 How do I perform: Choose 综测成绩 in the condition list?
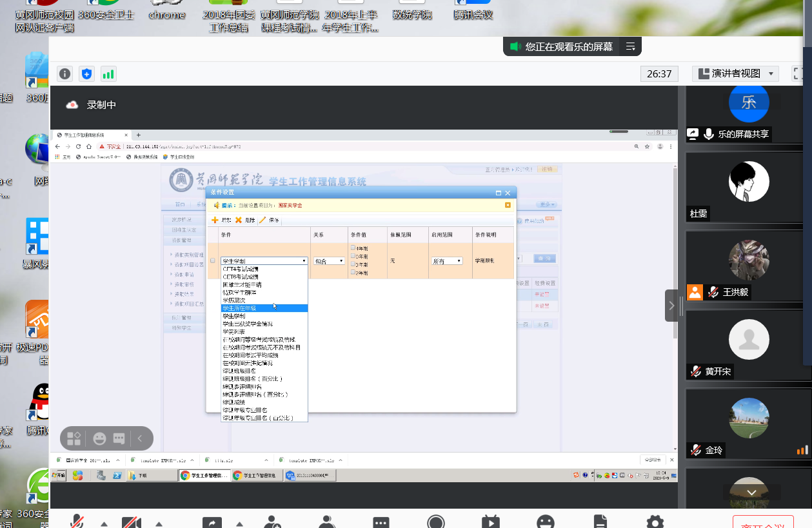(264, 402)
